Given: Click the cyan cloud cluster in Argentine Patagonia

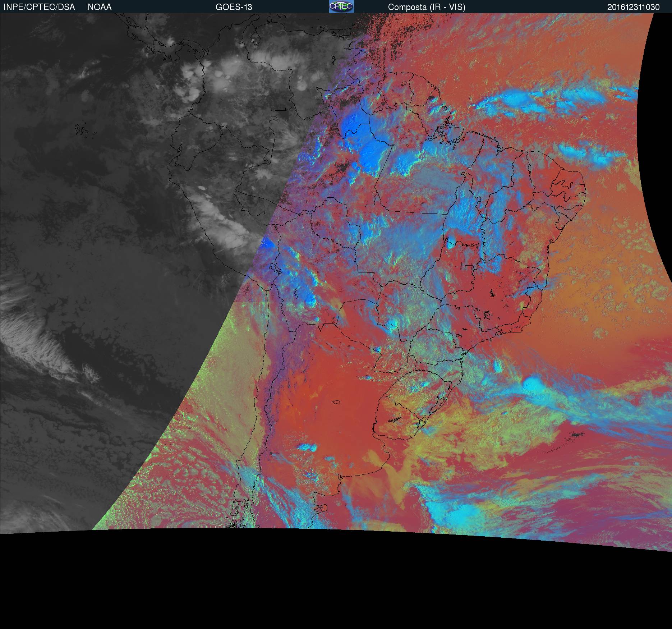Looking at the screenshot, I should pos(307,447).
